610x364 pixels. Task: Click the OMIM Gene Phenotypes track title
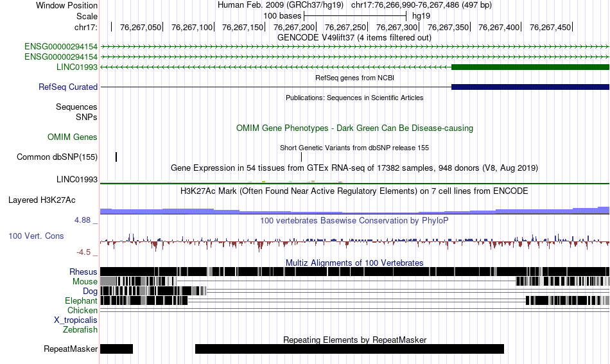354,128
